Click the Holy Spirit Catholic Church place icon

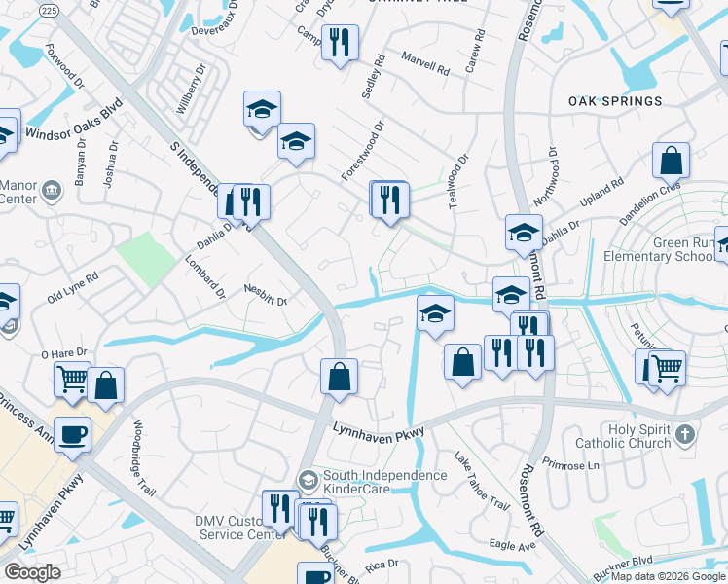click(685, 435)
